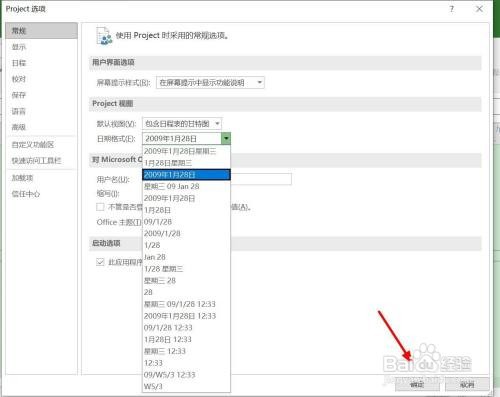This screenshot has width=500, height=397.
Task: Tick the checkbox above Office 主题
Action: pyautogui.click(x=100, y=207)
